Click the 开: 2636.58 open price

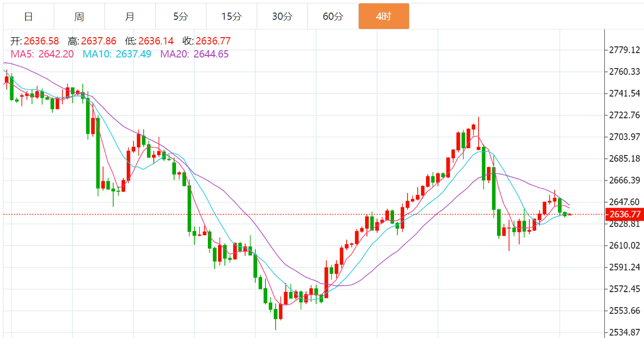(x=35, y=41)
